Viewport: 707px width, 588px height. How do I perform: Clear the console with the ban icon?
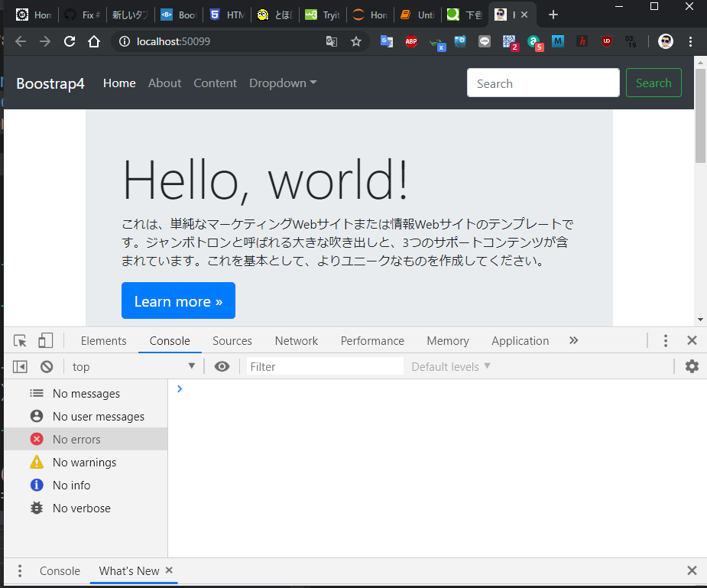coord(47,367)
